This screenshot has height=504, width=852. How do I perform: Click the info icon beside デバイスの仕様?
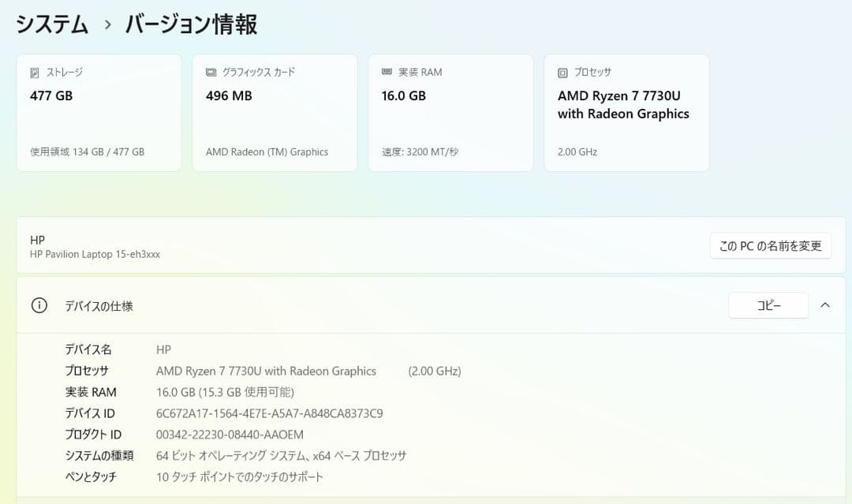pos(39,305)
